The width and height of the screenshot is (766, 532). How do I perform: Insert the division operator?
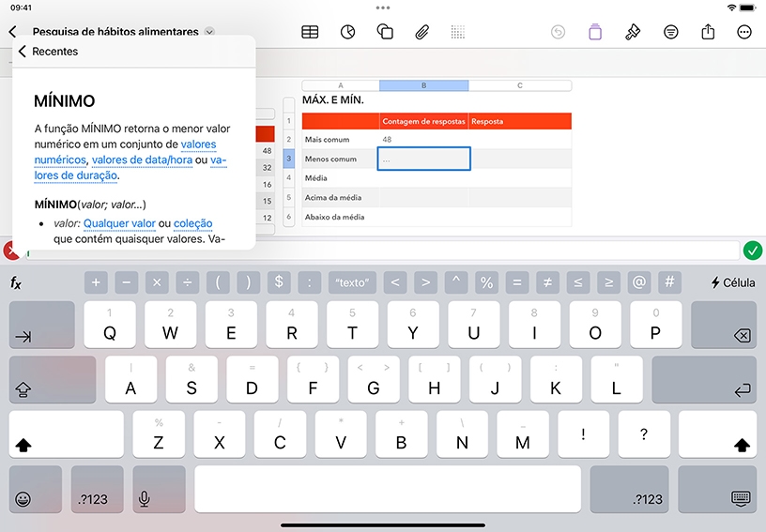point(187,282)
